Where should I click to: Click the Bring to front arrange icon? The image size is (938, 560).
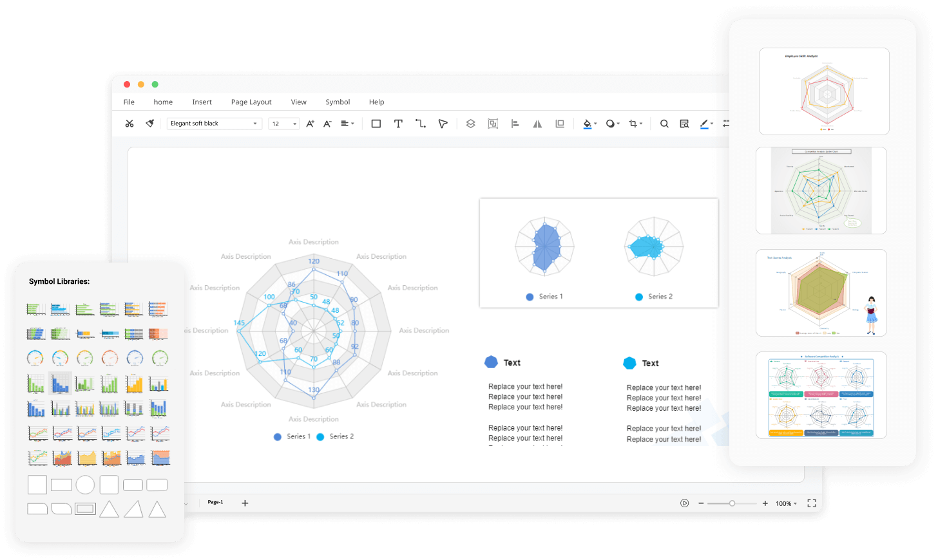point(560,124)
